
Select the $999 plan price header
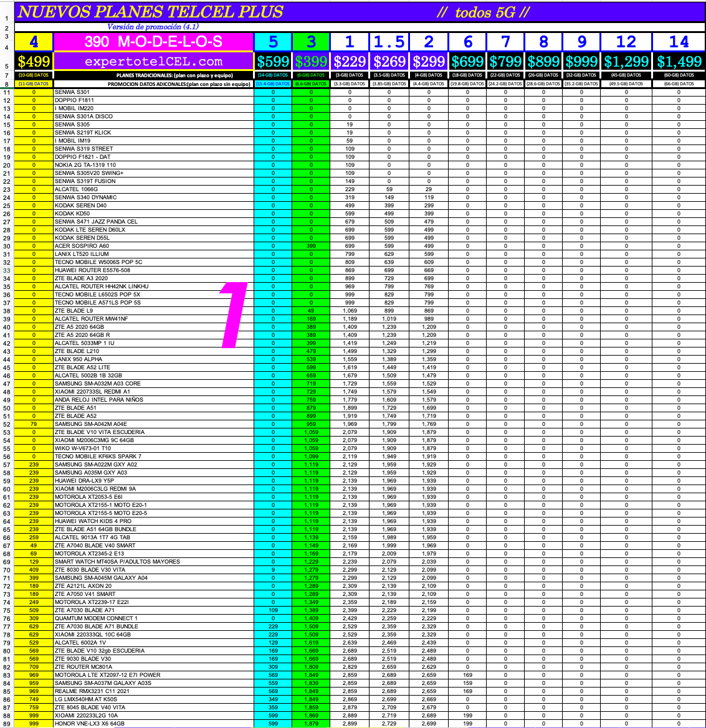click(581, 61)
